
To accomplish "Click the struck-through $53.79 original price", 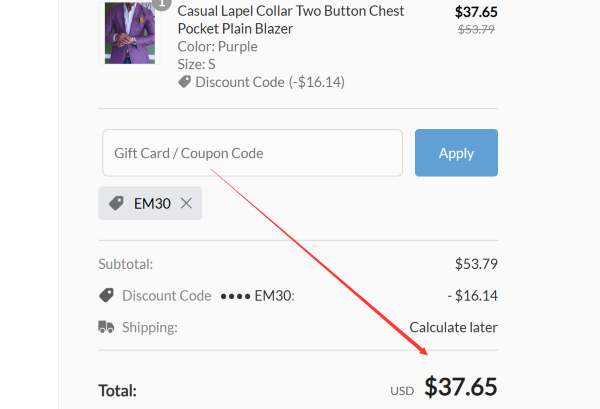I will tap(477, 29).
